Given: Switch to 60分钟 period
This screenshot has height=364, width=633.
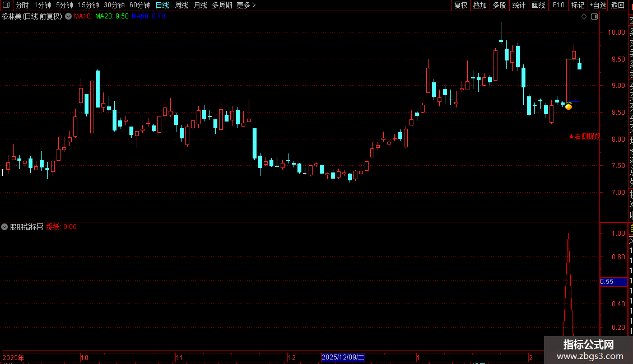Looking at the screenshot, I should coord(139,5).
